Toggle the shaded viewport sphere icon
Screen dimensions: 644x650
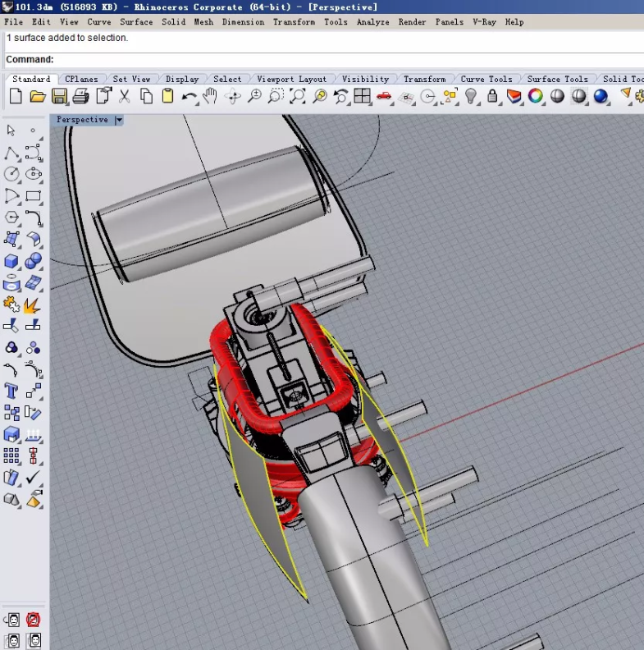point(579,97)
